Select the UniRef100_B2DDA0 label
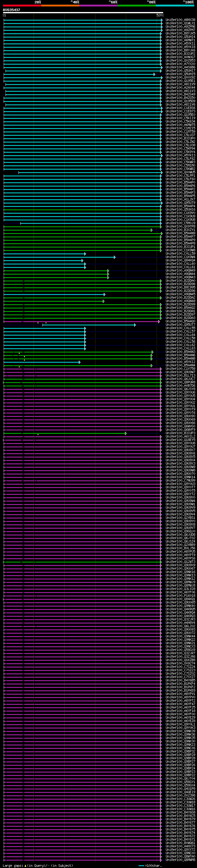 pyautogui.click(x=180, y=281)
